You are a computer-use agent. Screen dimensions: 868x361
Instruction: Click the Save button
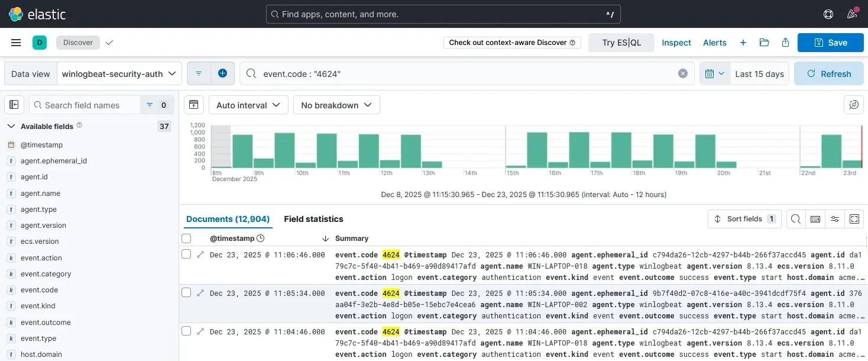pyautogui.click(x=830, y=42)
